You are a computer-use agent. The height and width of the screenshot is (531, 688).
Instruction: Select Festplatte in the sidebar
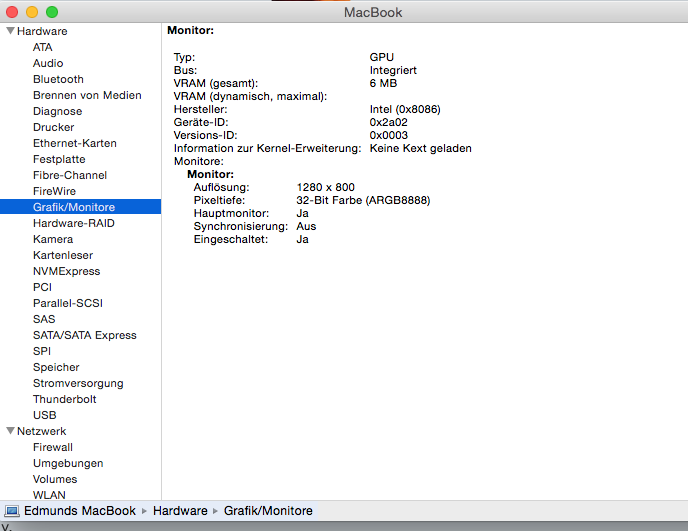[59, 159]
